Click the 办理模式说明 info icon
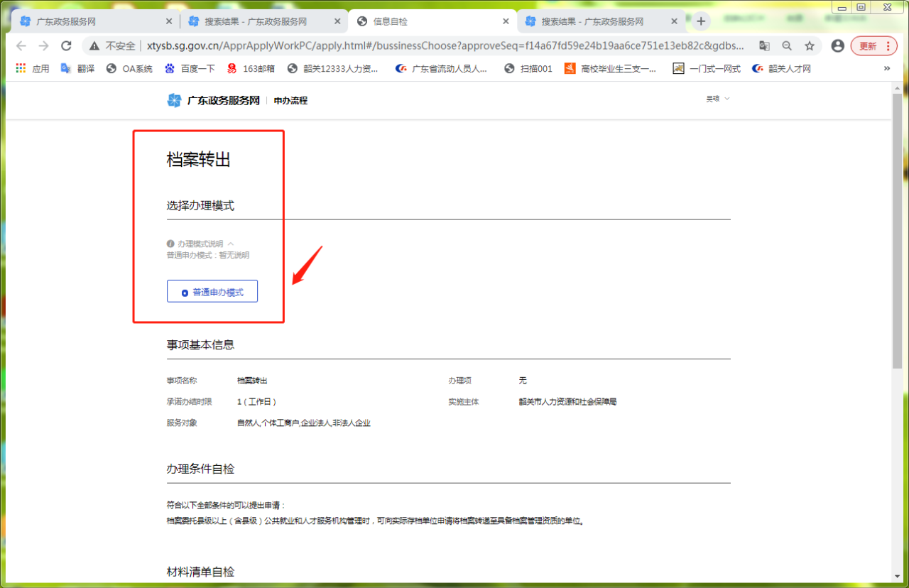 (170, 244)
